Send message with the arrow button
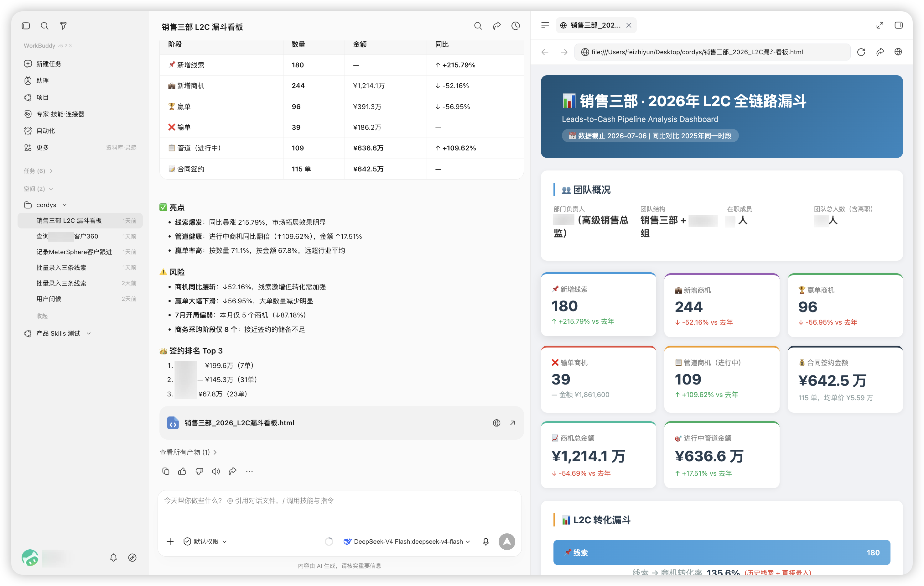 [x=507, y=542]
